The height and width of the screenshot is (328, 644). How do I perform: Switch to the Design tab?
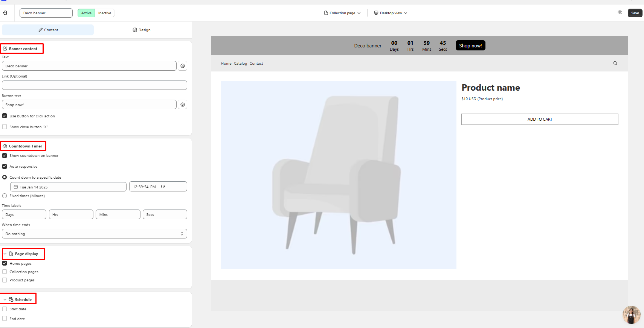142,30
